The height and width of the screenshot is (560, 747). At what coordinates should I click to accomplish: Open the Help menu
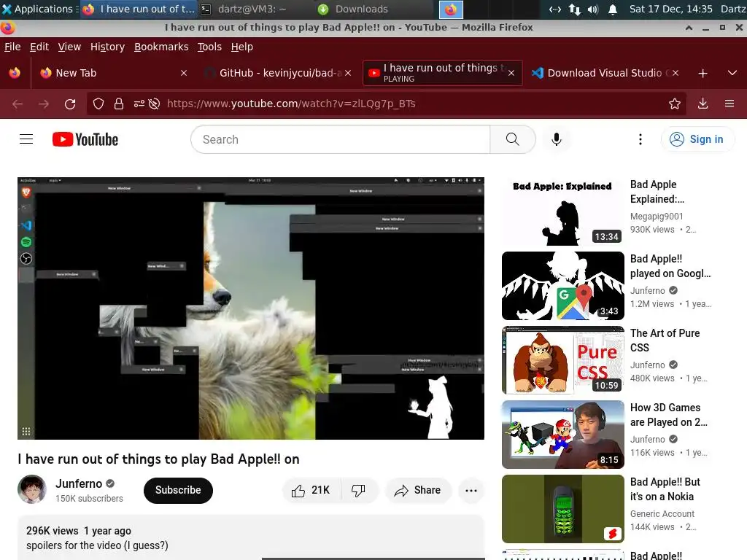[241, 47]
